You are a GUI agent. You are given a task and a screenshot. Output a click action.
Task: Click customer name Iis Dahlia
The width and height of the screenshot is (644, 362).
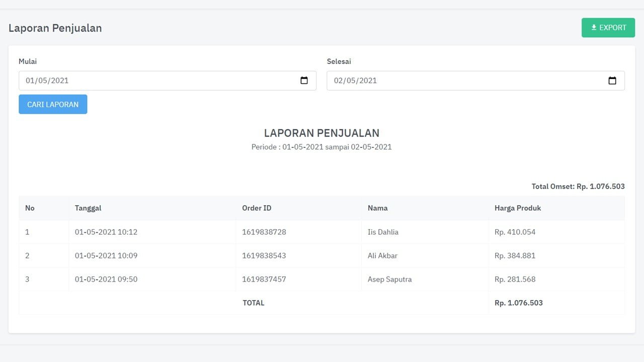point(383,232)
